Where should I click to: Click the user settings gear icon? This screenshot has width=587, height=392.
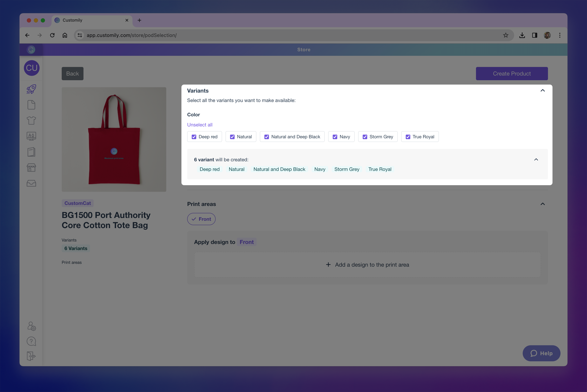coord(32,326)
